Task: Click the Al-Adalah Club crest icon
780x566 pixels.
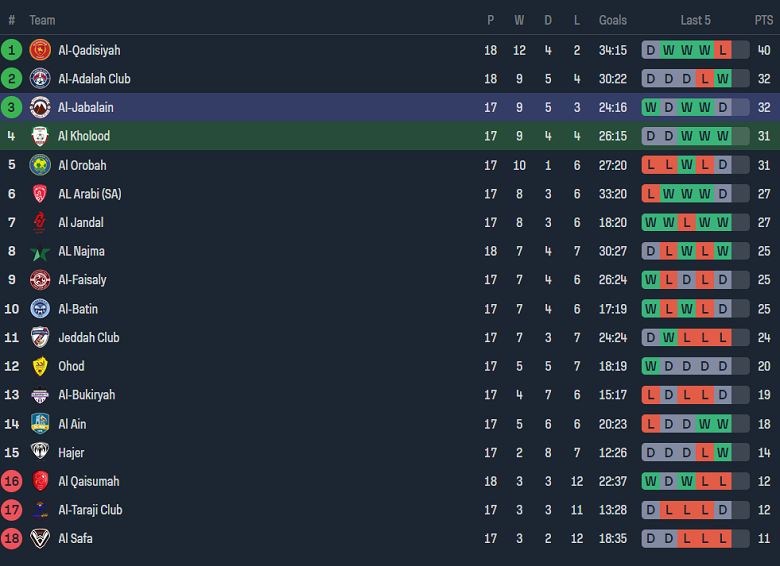Action: pos(40,79)
